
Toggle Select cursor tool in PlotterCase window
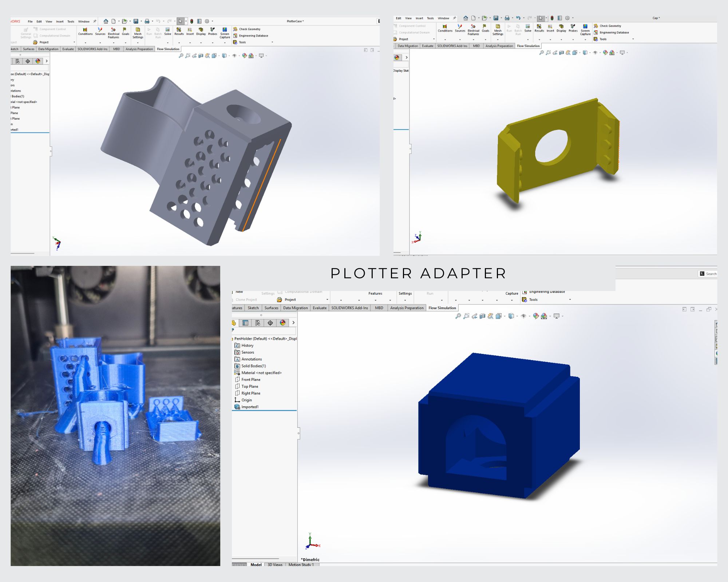point(181,21)
